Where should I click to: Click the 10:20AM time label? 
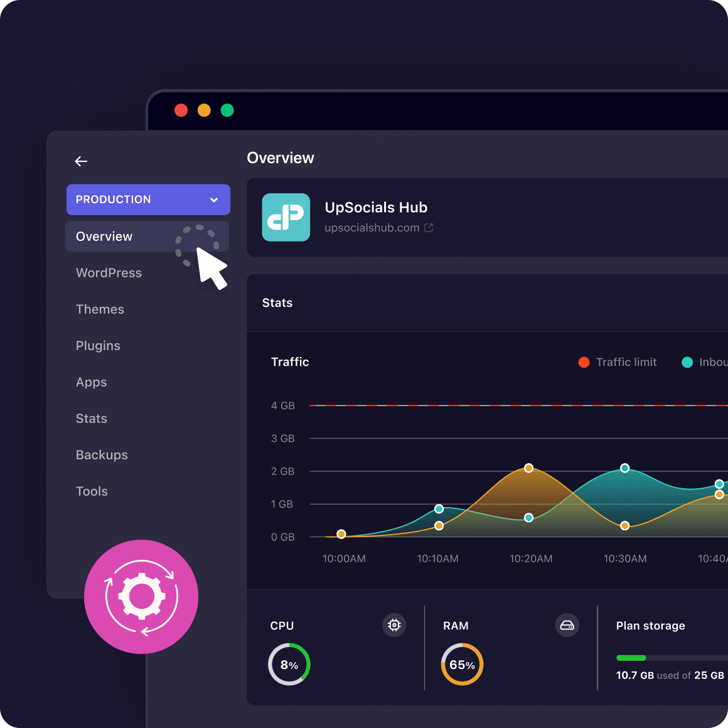pyautogui.click(x=531, y=559)
